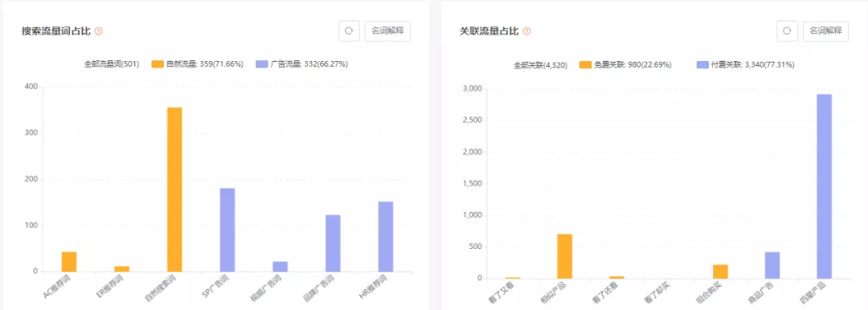Click the 关联流量占比 panel title

[x=489, y=31]
